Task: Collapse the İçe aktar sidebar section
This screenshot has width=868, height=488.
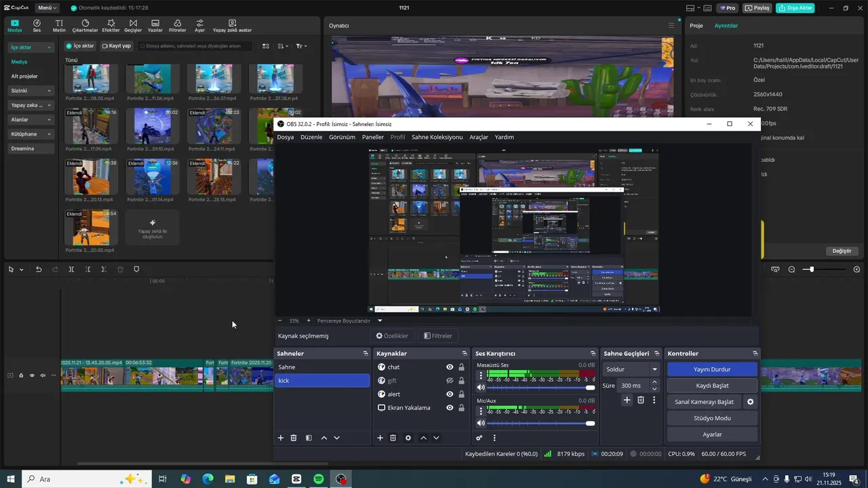Action: pyautogui.click(x=31, y=47)
